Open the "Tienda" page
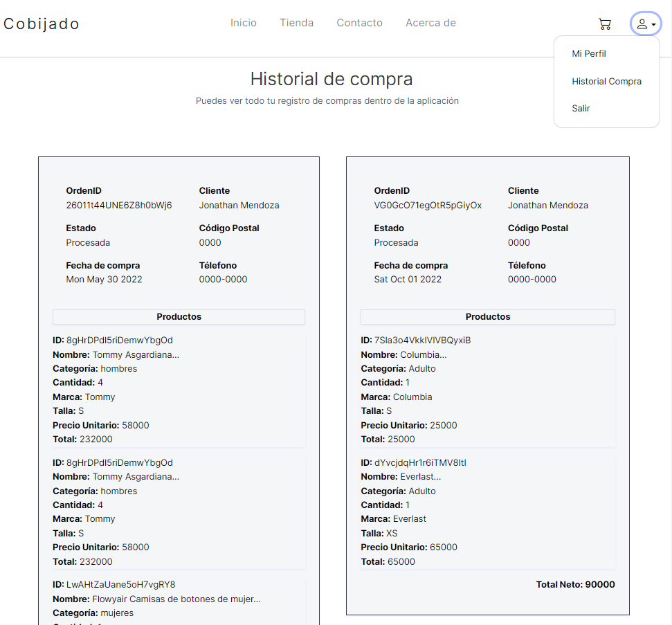The image size is (672, 625). pos(296,23)
